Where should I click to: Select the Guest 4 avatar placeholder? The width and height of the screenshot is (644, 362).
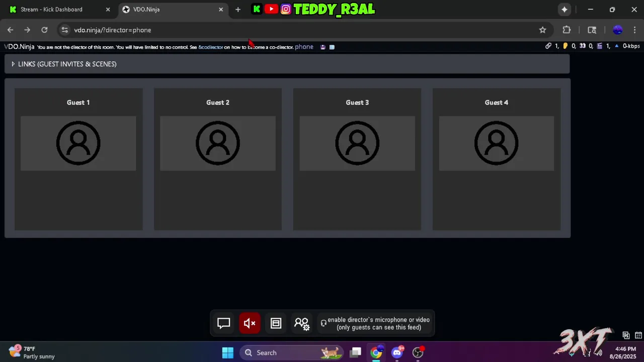(497, 143)
